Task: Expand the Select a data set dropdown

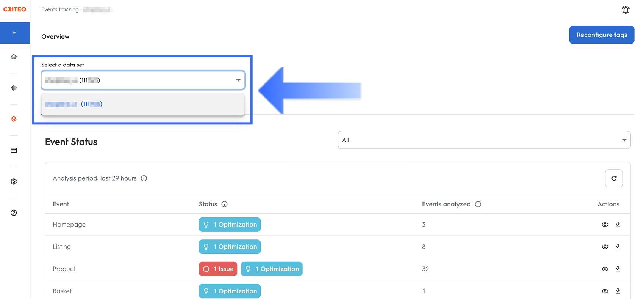Action: tap(143, 80)
